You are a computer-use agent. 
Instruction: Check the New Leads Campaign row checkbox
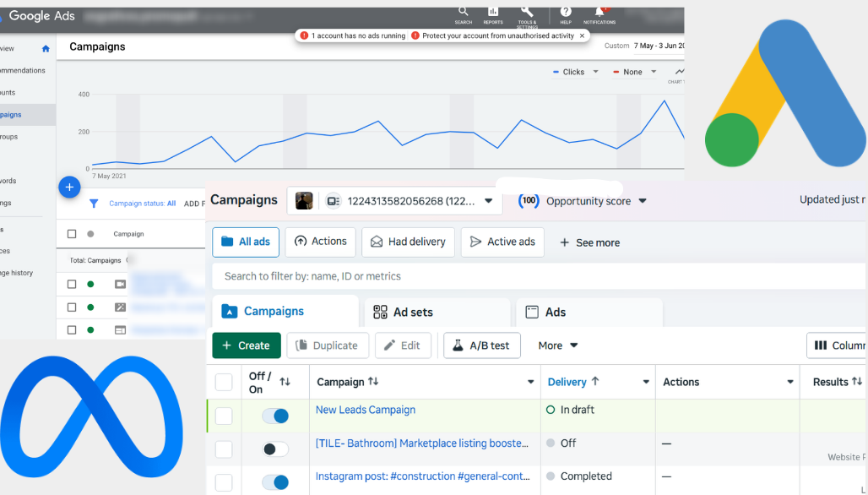click(x=224, y=416)
